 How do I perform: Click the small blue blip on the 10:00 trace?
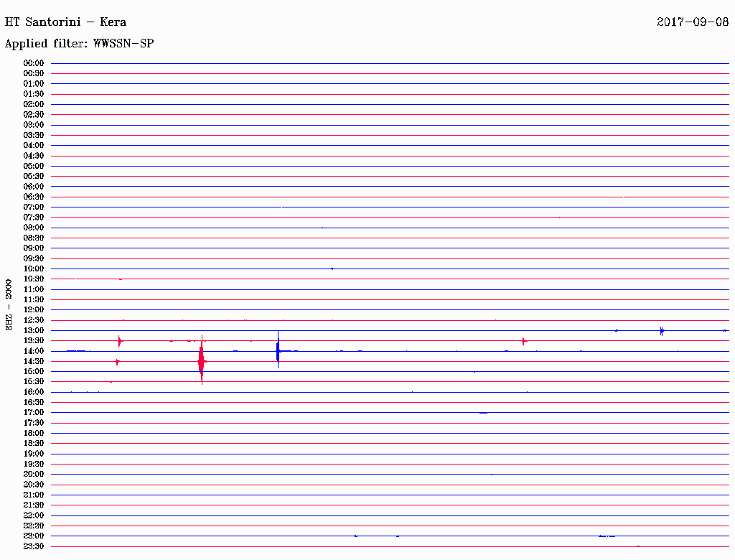332,269
